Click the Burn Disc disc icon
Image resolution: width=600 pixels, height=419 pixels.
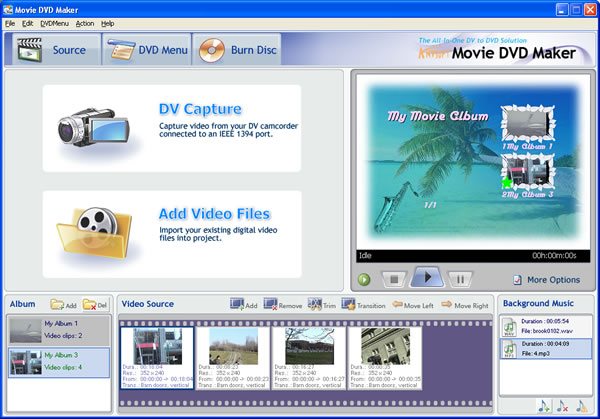click(x=212, y=50)
